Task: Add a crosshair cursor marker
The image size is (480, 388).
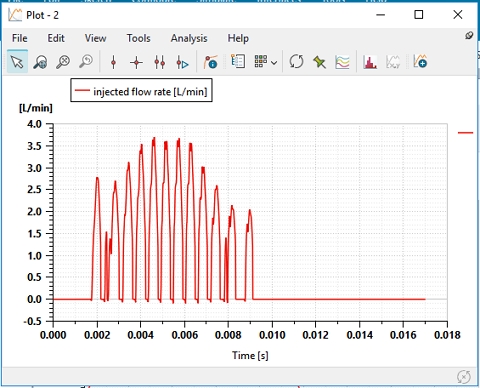Action: (136, 62)
